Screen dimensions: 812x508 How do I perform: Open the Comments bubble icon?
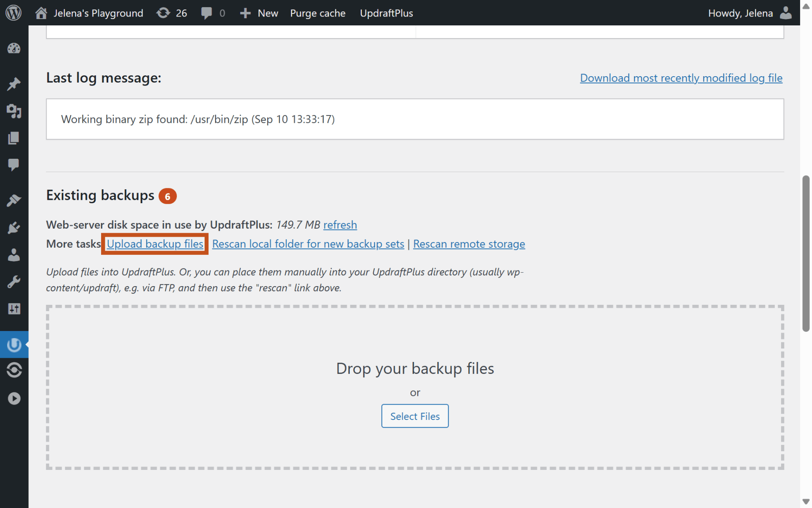click(14, 165)
